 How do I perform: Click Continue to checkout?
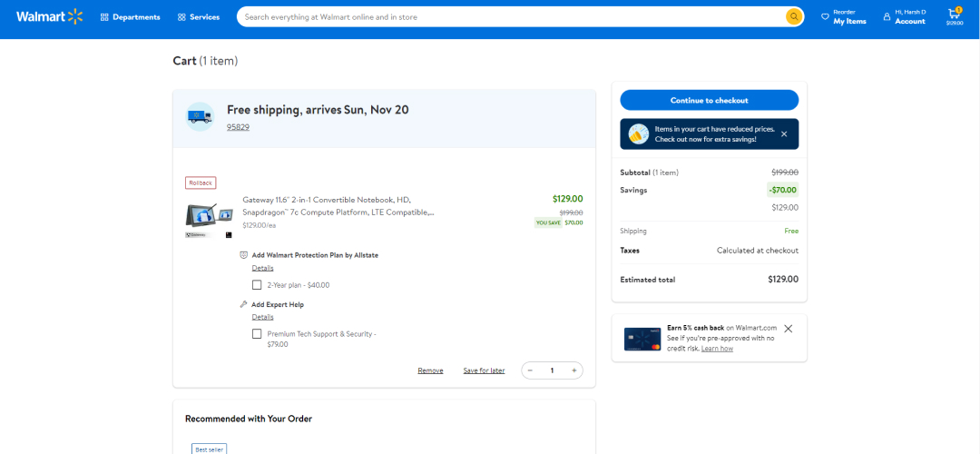point(710,100)
